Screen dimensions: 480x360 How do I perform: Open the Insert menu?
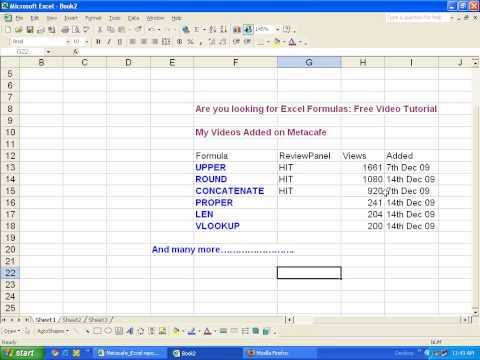[71, 18]
